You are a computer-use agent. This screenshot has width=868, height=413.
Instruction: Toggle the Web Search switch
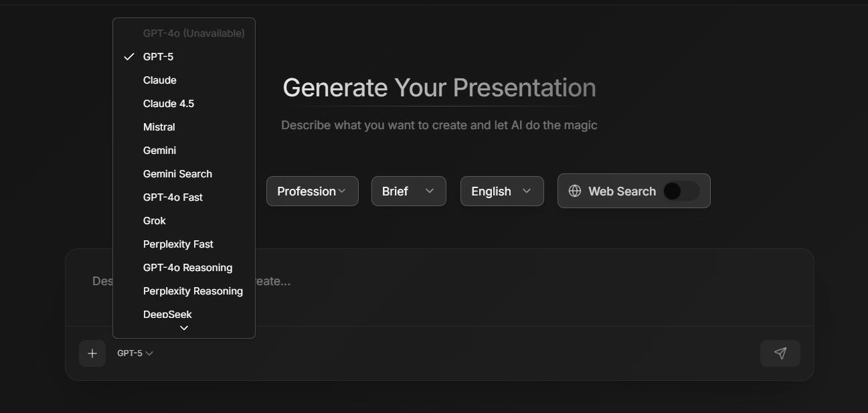681,191
